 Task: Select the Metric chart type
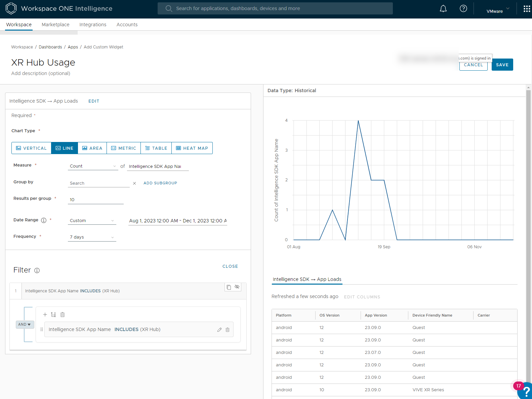124,148
